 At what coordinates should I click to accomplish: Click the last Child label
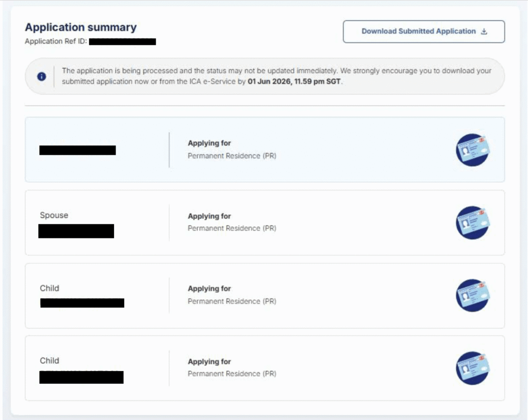(x=49, y=361)
